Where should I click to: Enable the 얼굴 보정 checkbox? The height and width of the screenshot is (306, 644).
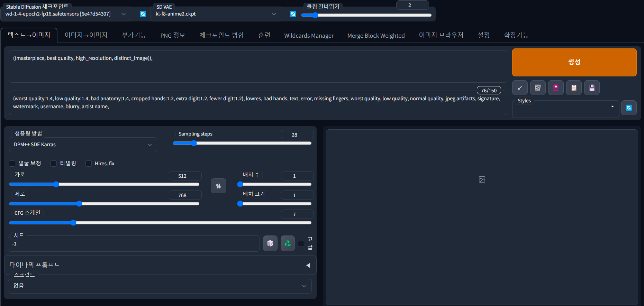[12, 164]
